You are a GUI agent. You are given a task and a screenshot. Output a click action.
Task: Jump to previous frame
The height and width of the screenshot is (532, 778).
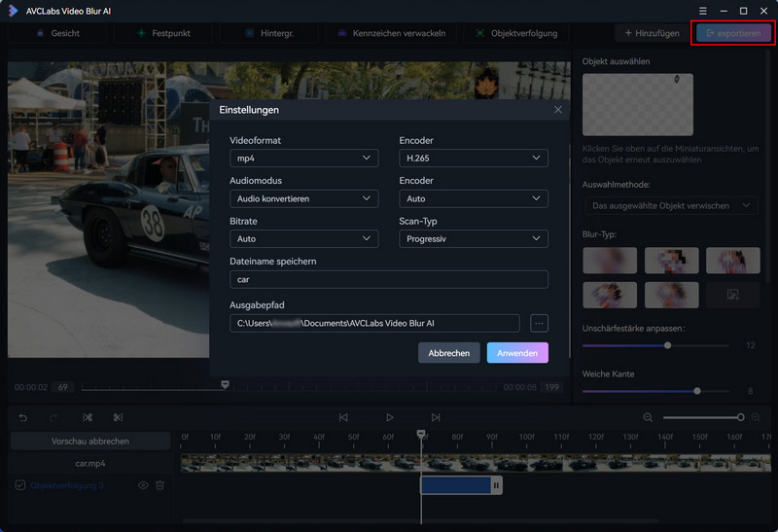pos(343,417)
